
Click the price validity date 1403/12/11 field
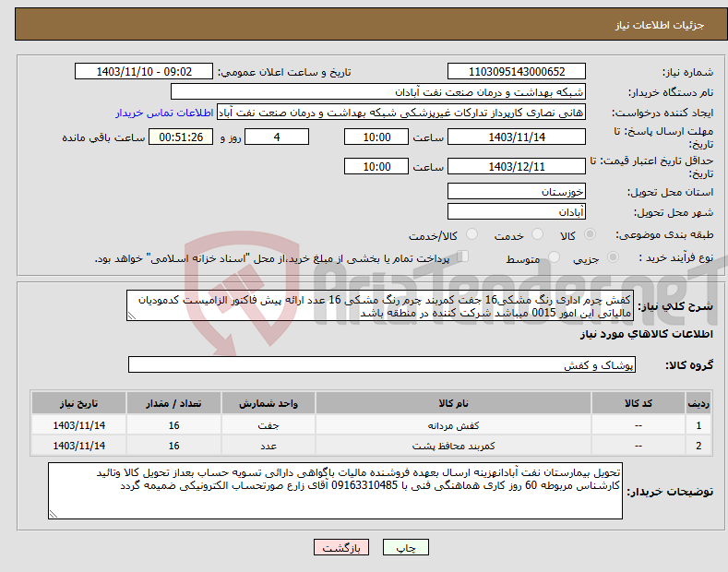pos(517,166)
